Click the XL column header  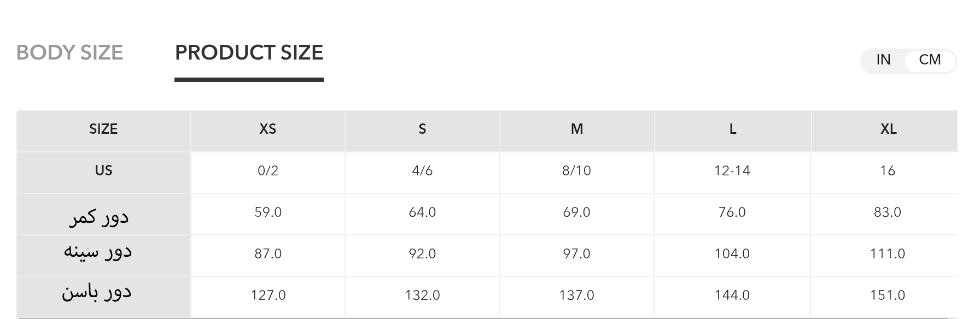pyautogui.click(x=888, y=129)
